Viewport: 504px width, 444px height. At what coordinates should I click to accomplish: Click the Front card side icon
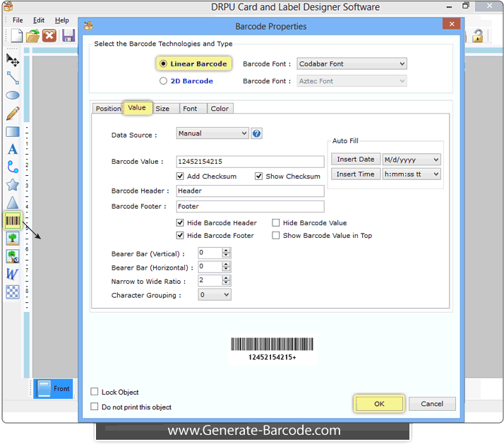tap(54, 388)
